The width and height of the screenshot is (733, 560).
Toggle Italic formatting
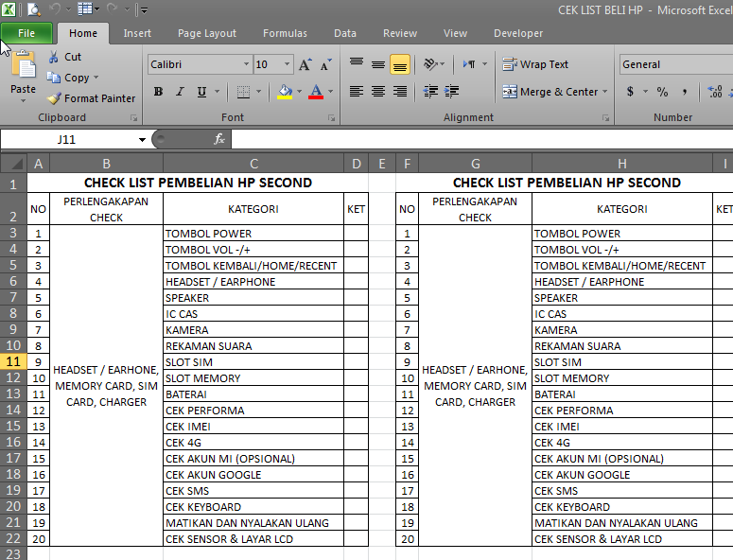(180, 92)
